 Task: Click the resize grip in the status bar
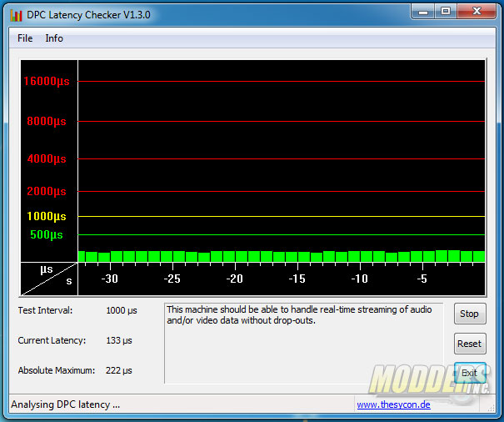492,408
